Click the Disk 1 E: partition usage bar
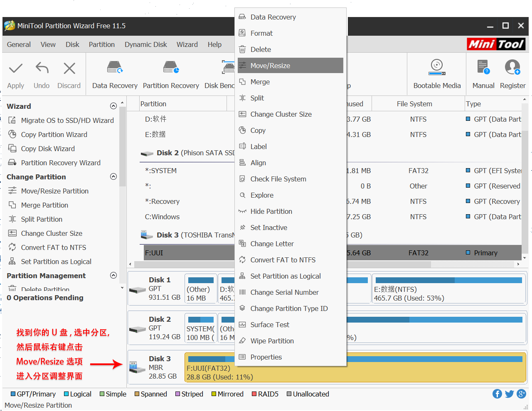 448,280
